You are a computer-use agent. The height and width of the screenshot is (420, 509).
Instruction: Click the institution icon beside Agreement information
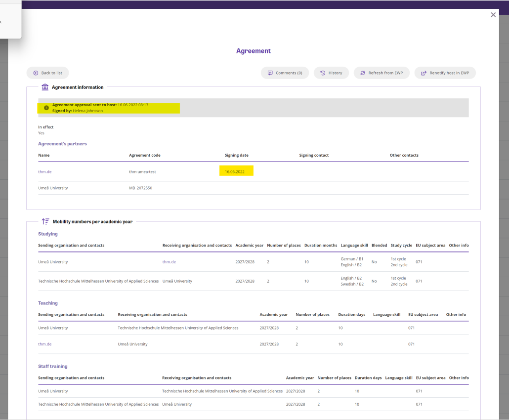[x=45, y=87]
